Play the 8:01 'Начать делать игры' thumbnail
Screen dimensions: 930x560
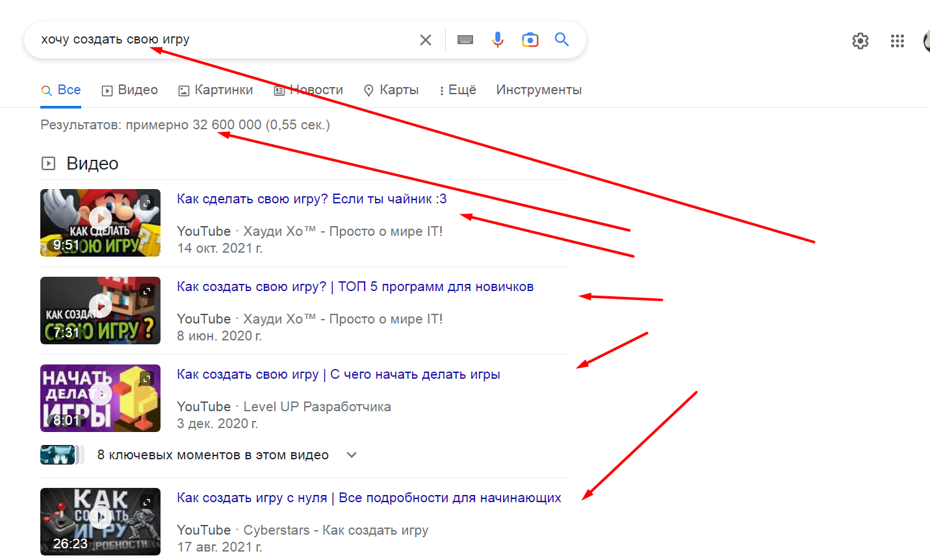coord(100,398)
